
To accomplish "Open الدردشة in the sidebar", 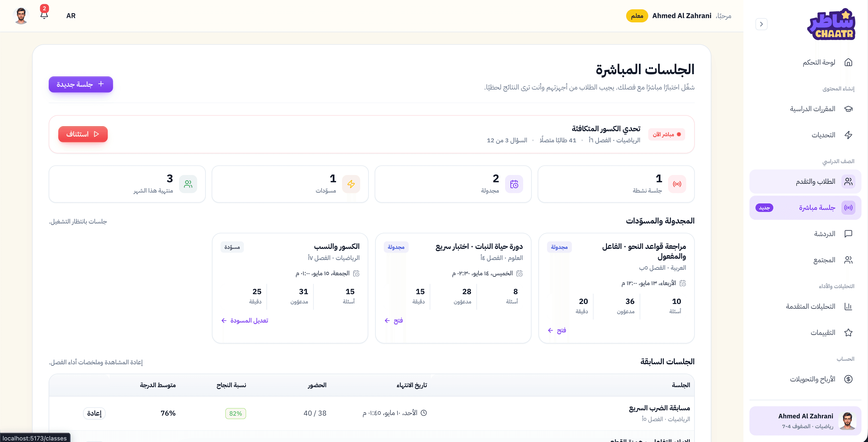I will [x=805, y=234].
